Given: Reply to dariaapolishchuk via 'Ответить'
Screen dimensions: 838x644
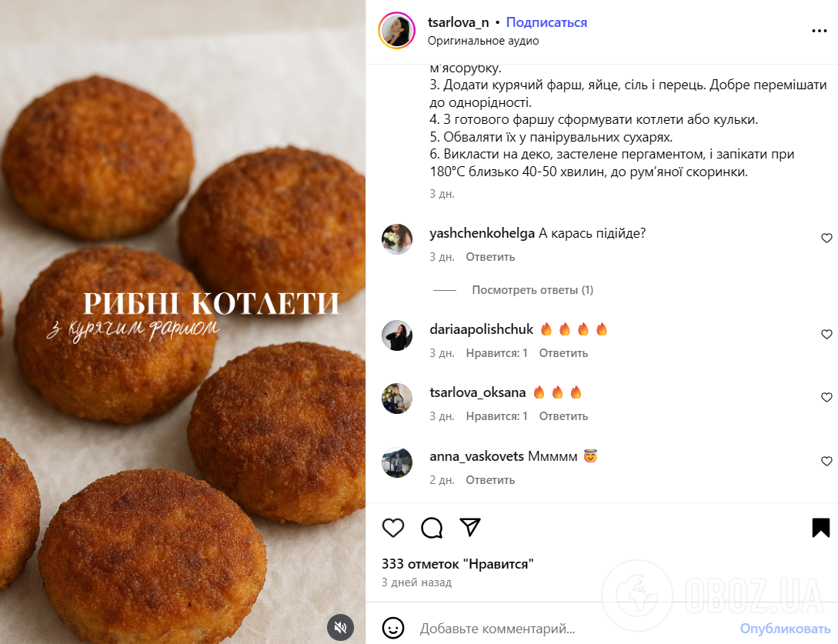Looking at the screenshot, I should pos(563,353).
